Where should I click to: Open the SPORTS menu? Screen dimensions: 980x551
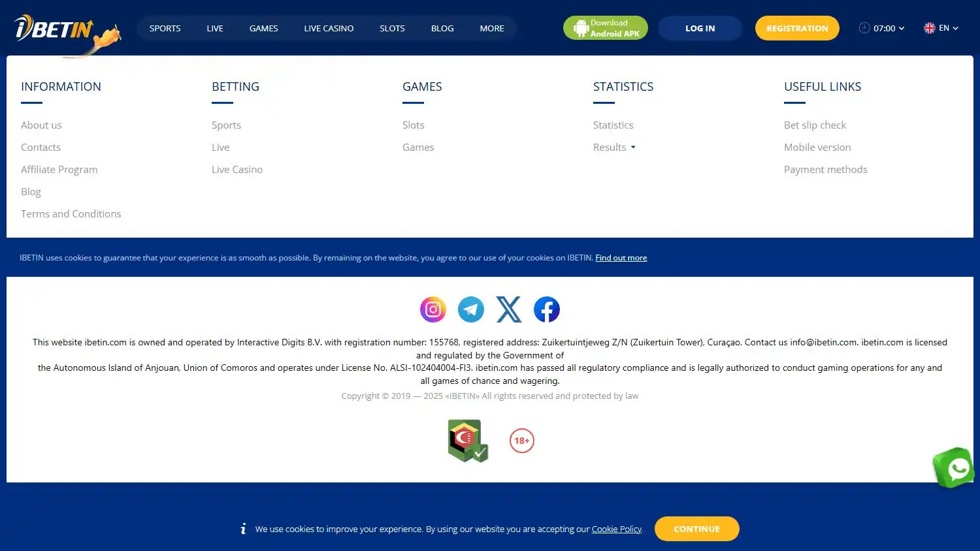point(165,28)
